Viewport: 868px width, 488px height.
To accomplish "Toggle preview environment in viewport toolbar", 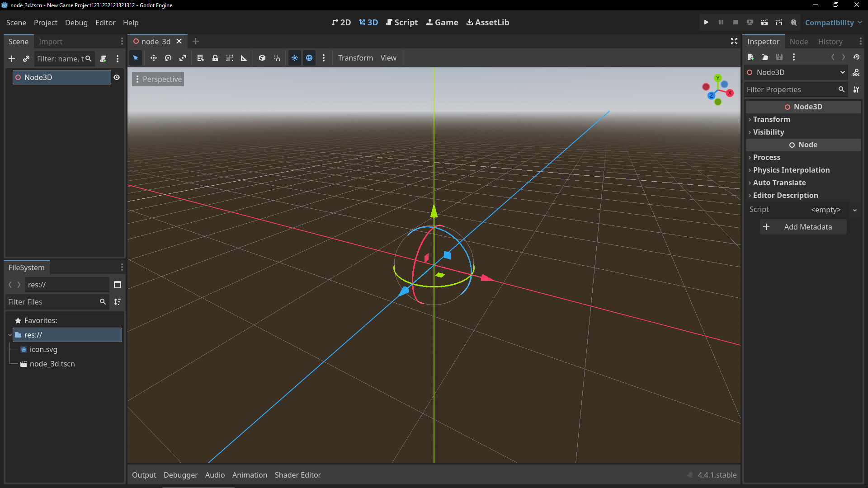I will coord(309,58).
